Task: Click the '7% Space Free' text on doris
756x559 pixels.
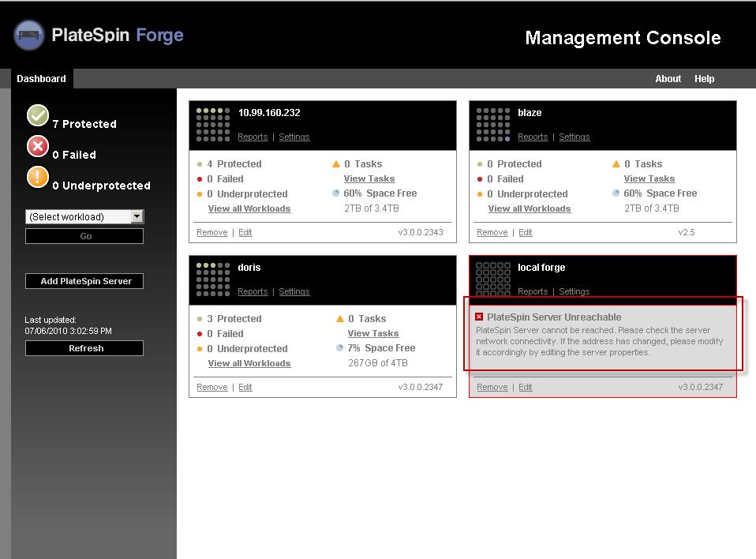Action: click(381, 347)
